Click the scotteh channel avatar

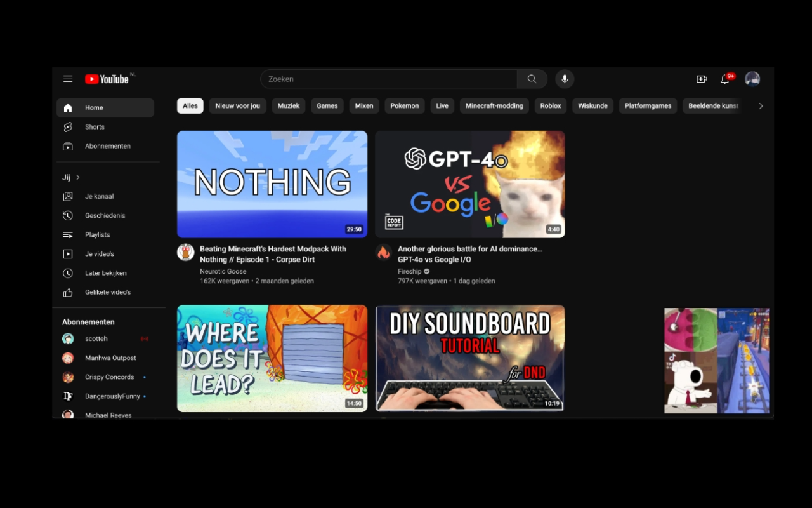pos(68,339)
